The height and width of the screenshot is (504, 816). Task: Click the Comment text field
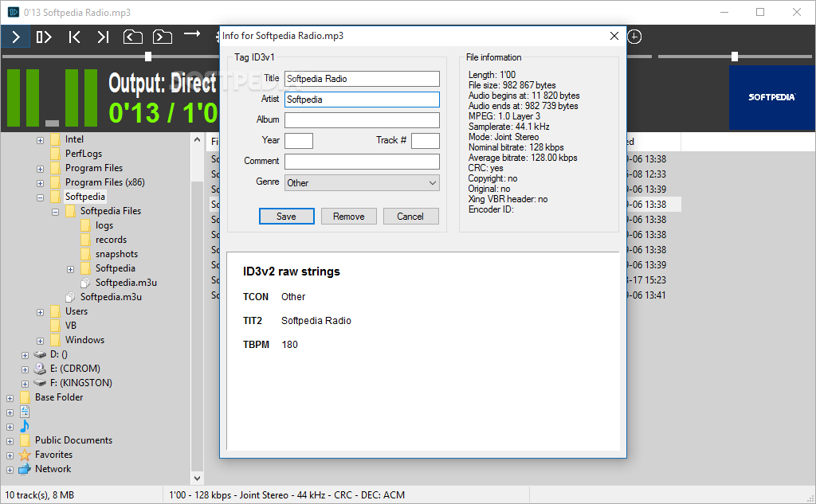(x=362, y=162)
